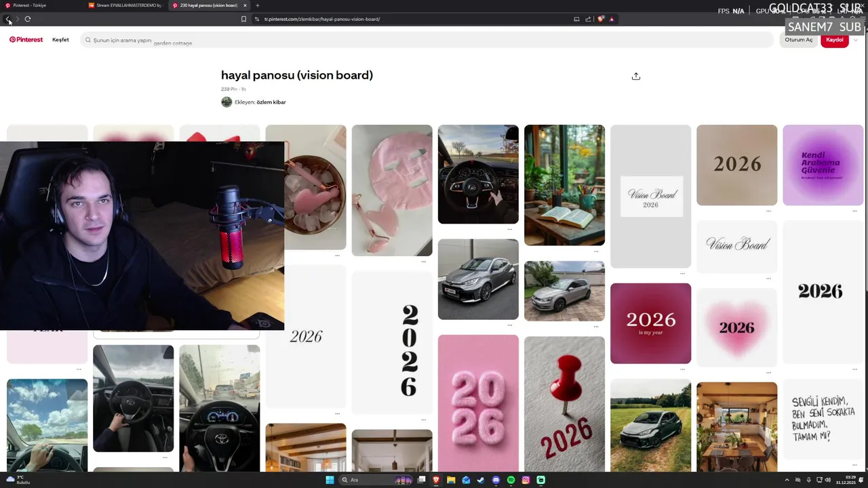Share the board with the upload icon
Viewport: 868px width, 488px height.
pos(635,76)
